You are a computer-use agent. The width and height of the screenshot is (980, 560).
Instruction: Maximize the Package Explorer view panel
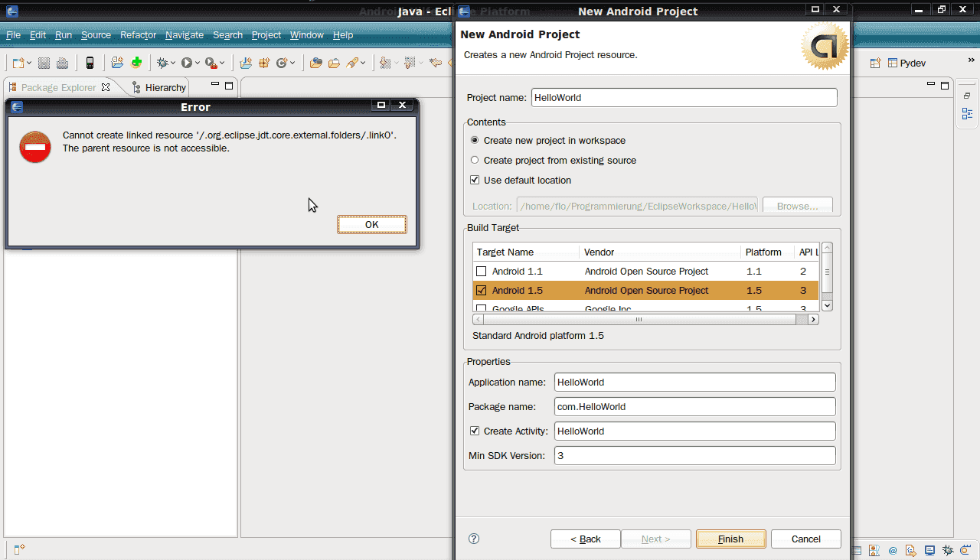tap(229, 86)
